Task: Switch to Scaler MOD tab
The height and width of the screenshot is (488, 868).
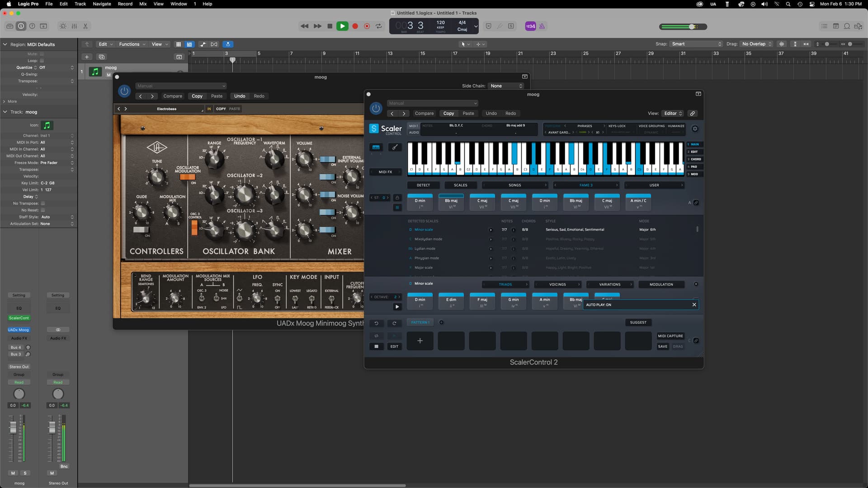Action: tap(694, 174)
